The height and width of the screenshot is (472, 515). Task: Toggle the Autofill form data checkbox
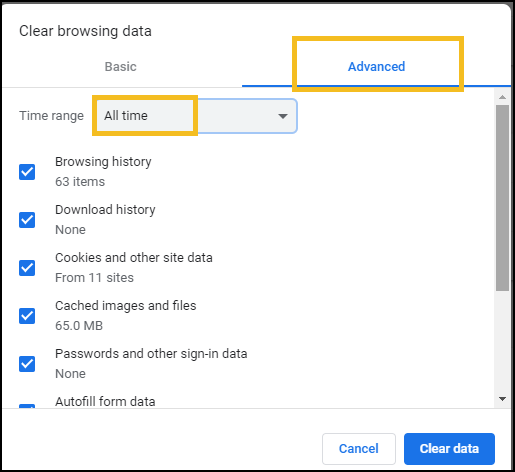[x=27, y=406]
